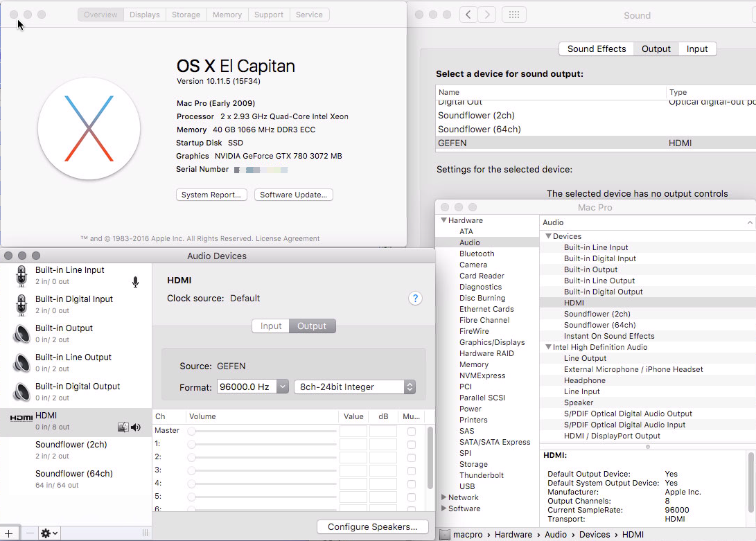Show all preferences grid button
Screen dimensions: 756x541
[x=514, y=15]
